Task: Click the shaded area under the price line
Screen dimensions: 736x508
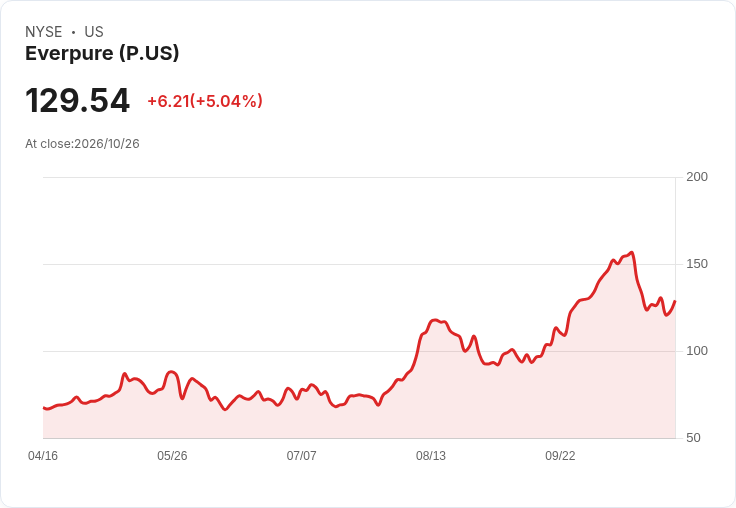Action: [x=357, y=420]
